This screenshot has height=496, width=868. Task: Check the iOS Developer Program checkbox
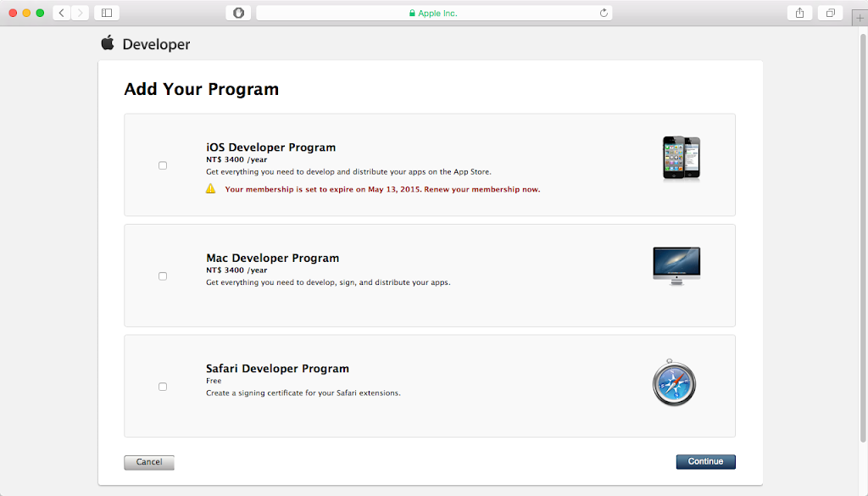coord(163,165)
